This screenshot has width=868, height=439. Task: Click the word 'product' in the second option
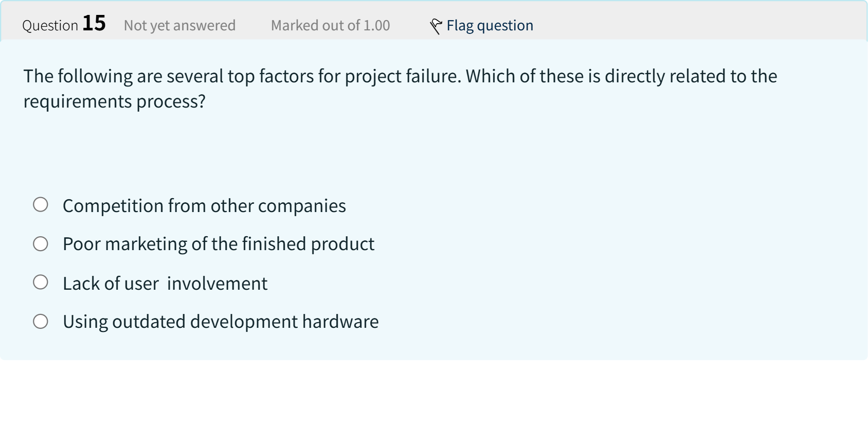click(x=342, y=244)
